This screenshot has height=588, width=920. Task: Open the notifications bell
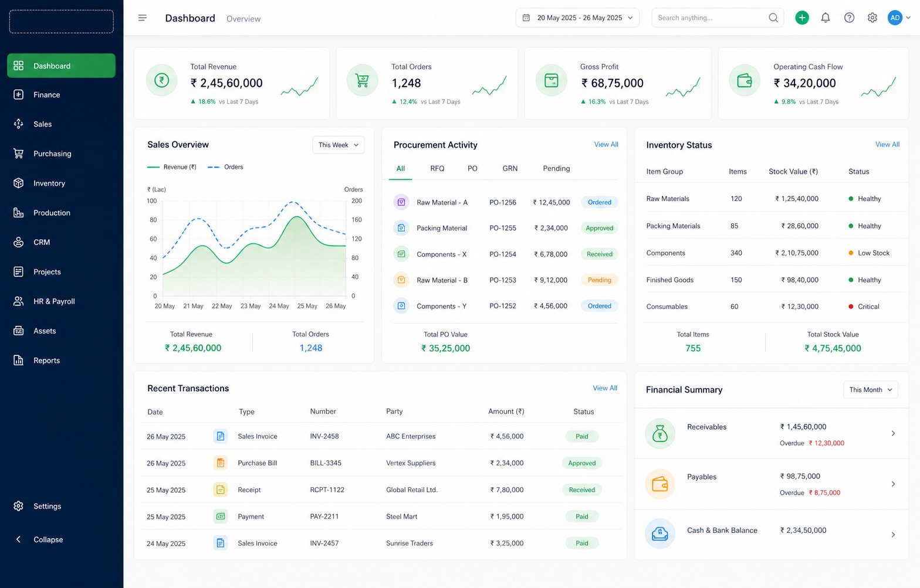pos(825,18)
